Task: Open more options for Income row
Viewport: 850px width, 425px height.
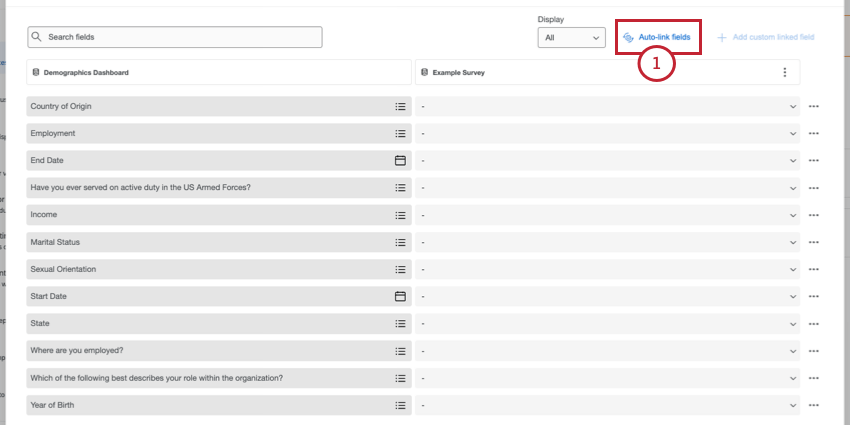Action: [814, 215]
